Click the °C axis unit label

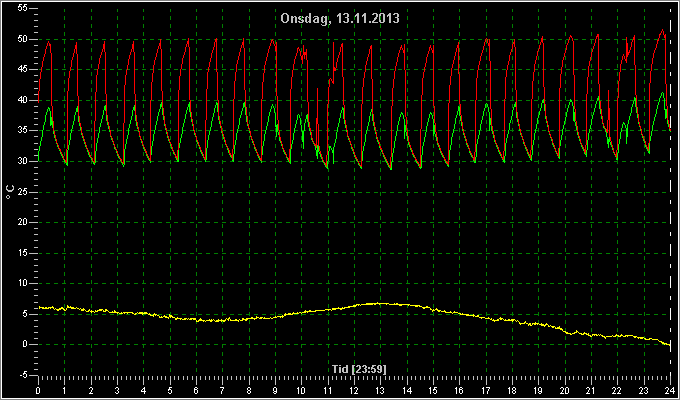click(x=10, y=192)
